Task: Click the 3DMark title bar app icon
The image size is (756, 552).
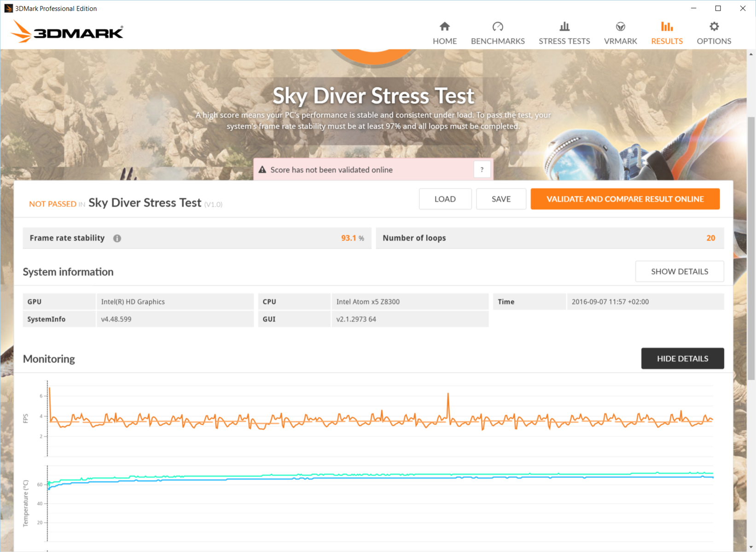Action: tap(8, 8)
